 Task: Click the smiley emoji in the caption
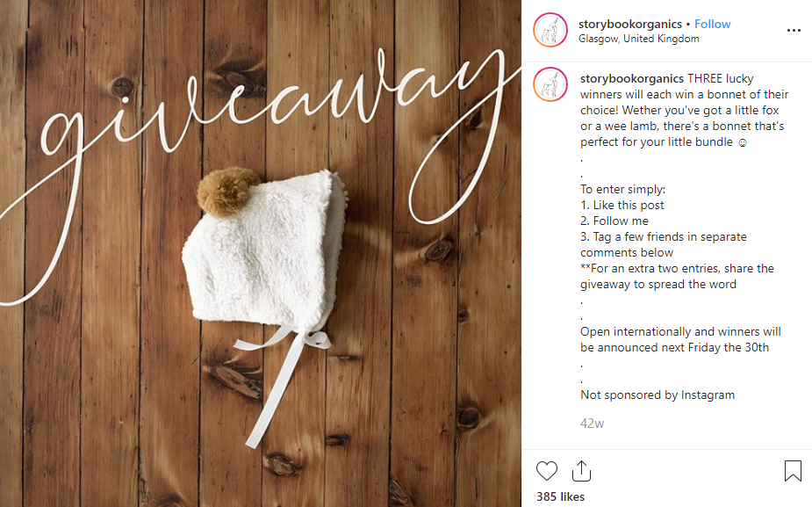(743, 142)
